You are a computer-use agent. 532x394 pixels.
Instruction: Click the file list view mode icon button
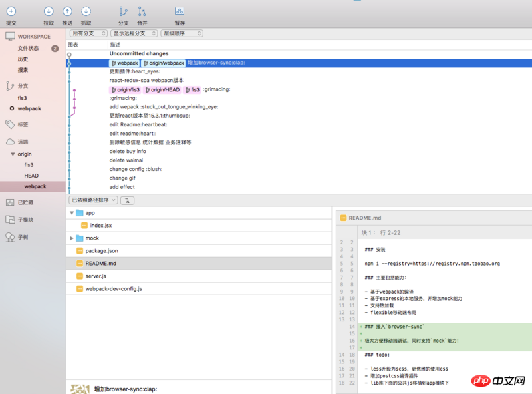pos(127,200)
